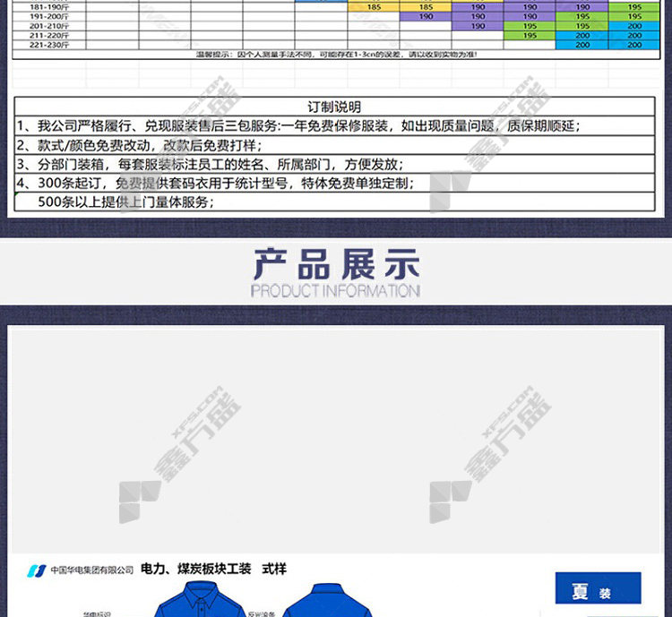Click the 电力、煤炭板块工装 式样 title
This screenshot has width=672, height=617.
click(213, 570)
